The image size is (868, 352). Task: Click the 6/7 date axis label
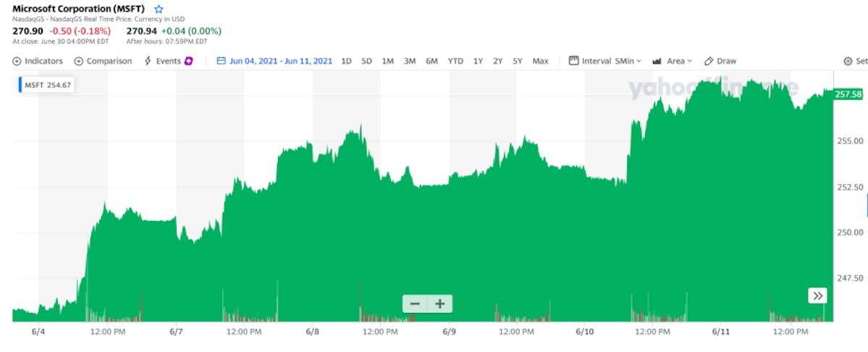[176, 332]
